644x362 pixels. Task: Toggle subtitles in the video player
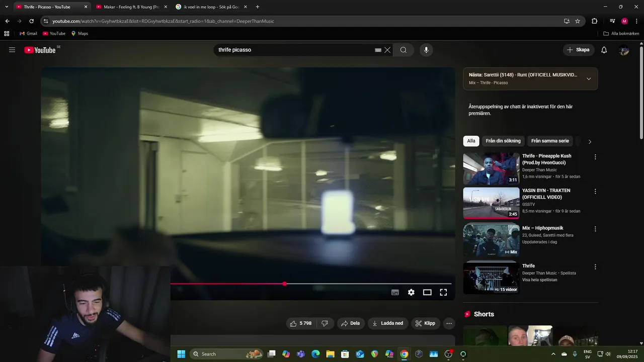(395, 292)
